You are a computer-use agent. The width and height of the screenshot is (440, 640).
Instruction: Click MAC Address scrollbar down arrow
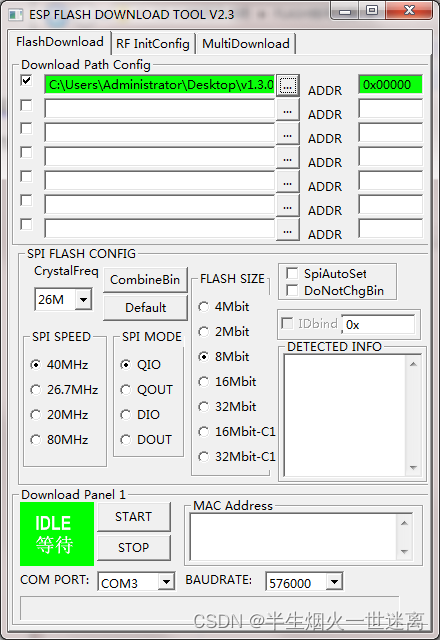click(x=404, y=551)
